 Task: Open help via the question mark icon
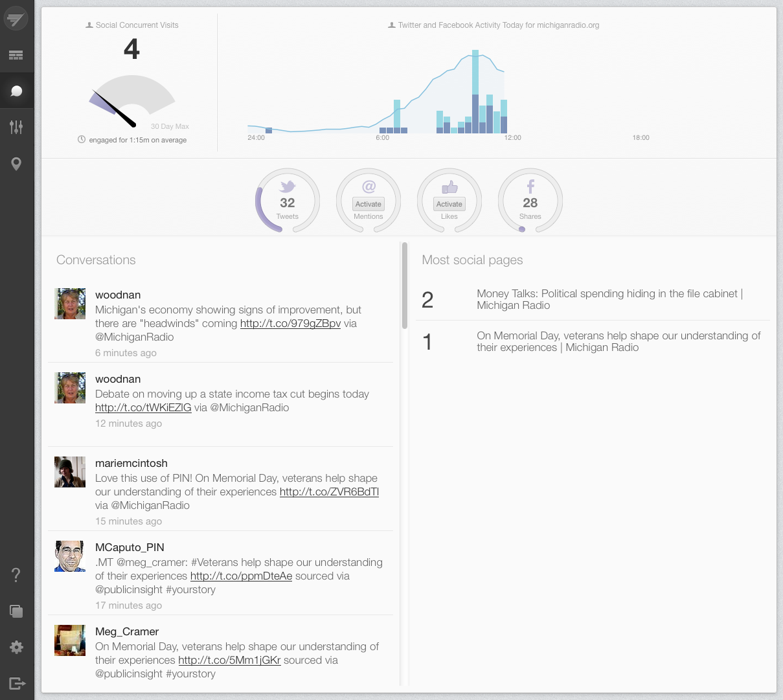(x=16, y=574)
